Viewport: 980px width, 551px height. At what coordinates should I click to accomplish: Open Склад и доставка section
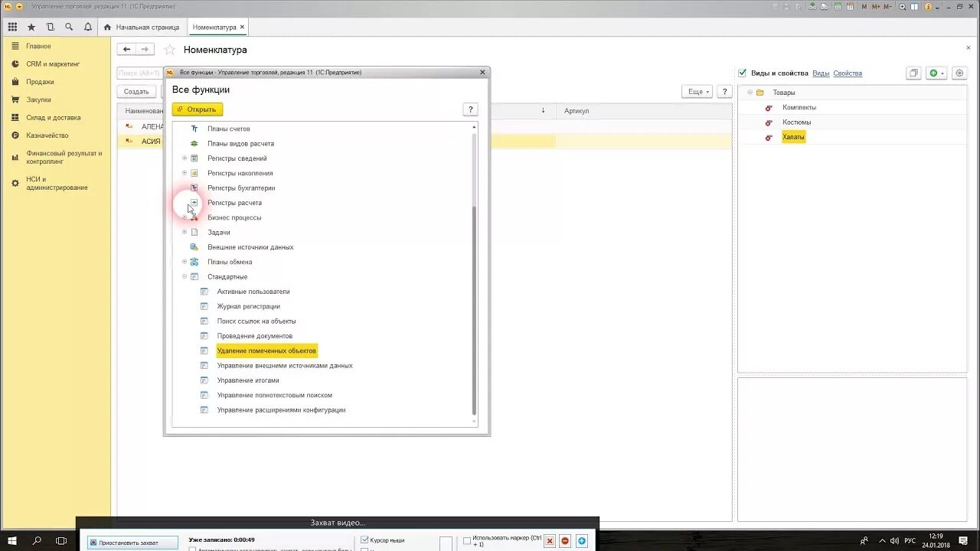click(x=53, y=118)
